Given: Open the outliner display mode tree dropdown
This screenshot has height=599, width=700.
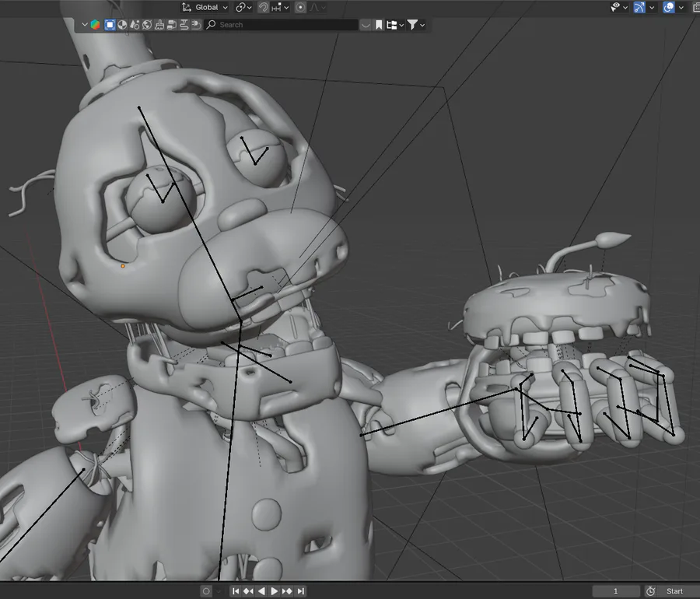Looking at the screenshot, I should [x=395, y=25].
